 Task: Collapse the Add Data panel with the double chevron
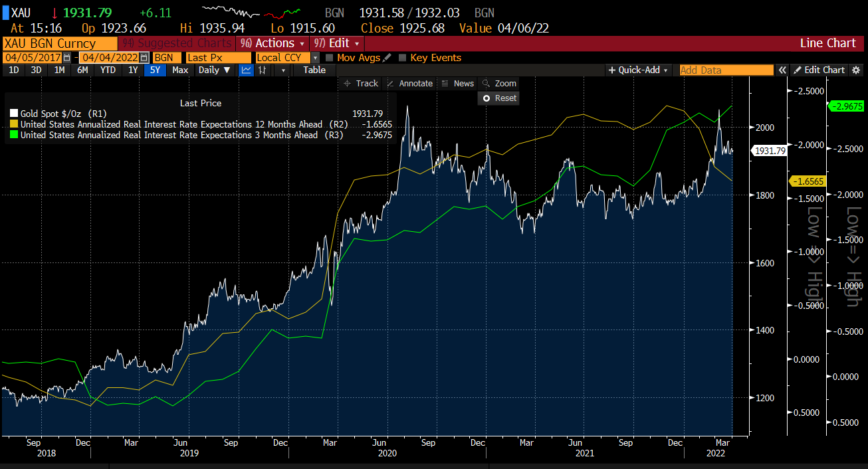(782, 70)
